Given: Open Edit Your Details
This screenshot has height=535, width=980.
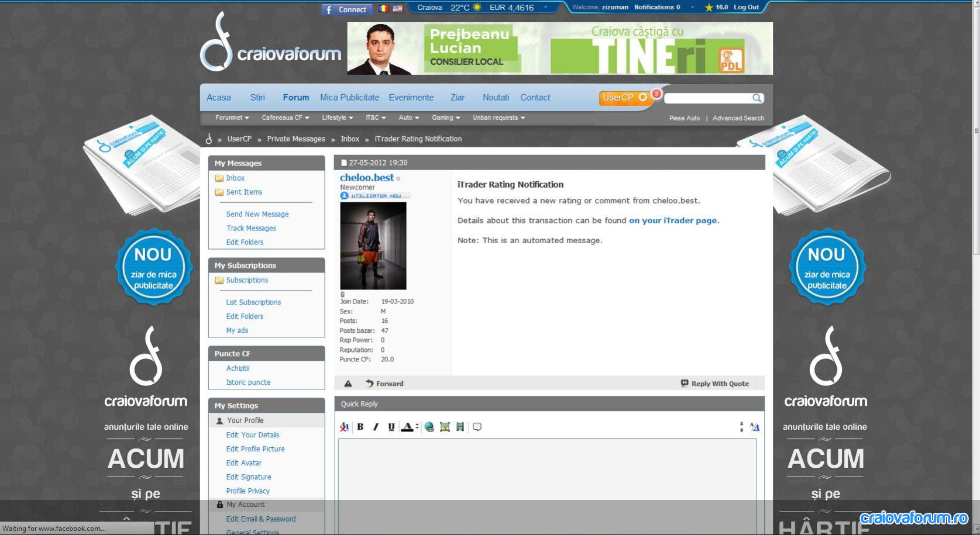Looking at the screenshot, I should click(253, 435).
